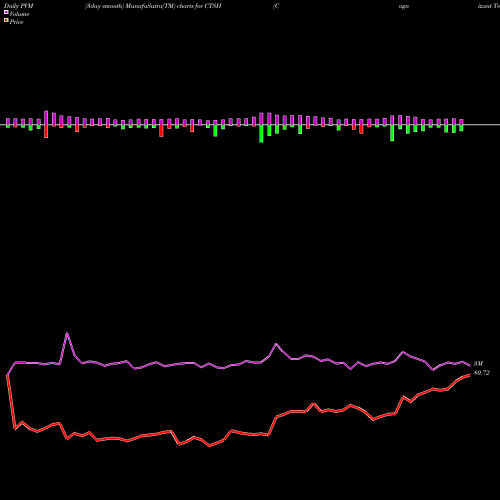The image size is (500, 500).
Task: Click the 'MunafaSutra(TM) charts for CTSH' heading
Action: pyautogui.click(x=173, y=6)
